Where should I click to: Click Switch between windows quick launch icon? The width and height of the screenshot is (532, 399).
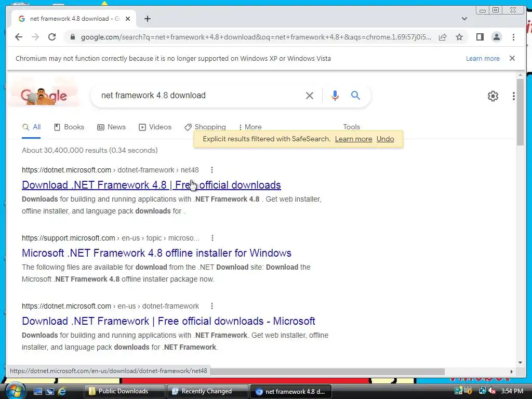coord(50,392)
